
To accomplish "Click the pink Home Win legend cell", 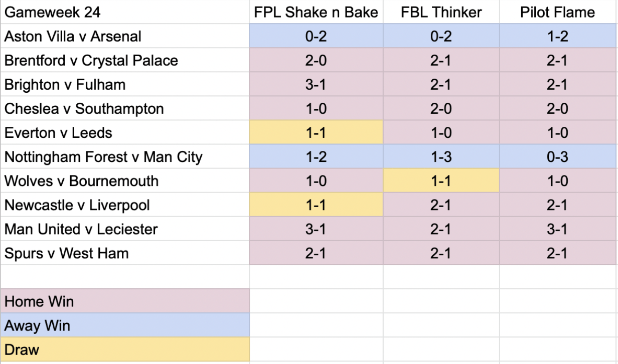I will [125, 301].
